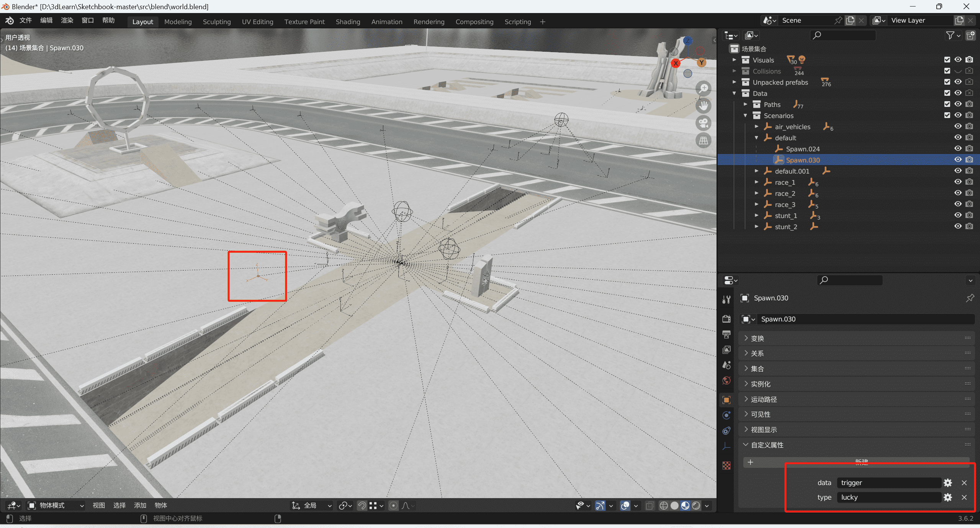Image resolution: width=980 pixels, height=528 pixels.
Task: Open the 添加 menu in viewport header
Action: pos(140,506)
